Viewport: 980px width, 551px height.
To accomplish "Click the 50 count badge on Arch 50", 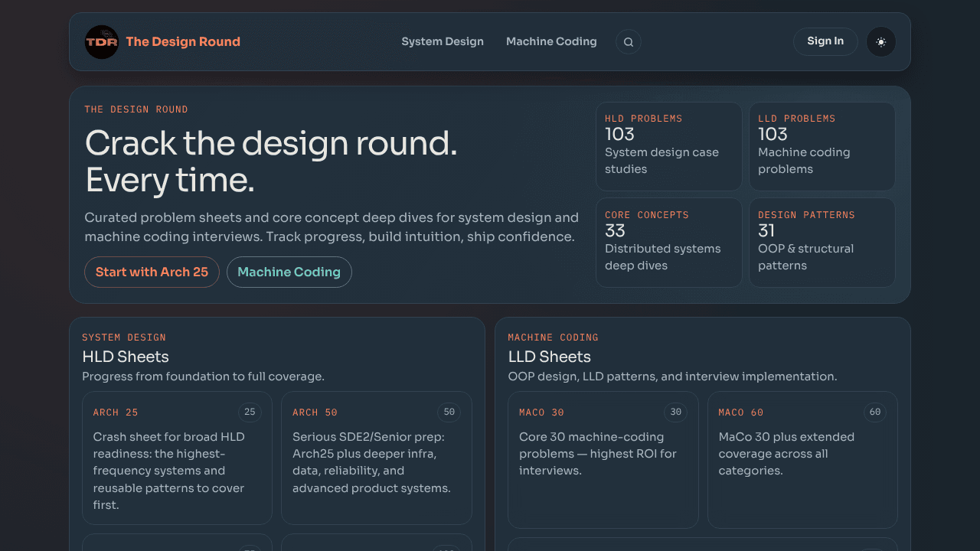I will (449, 412).
